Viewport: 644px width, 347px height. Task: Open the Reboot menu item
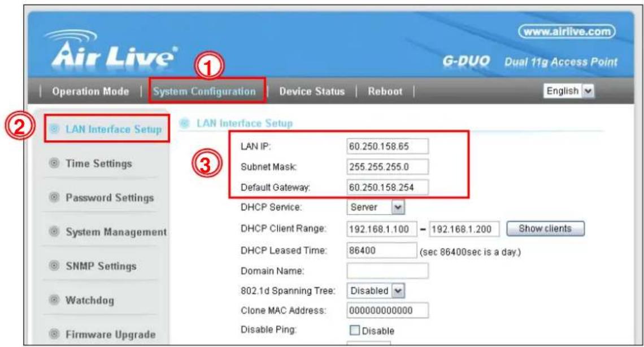coord(385,91)
